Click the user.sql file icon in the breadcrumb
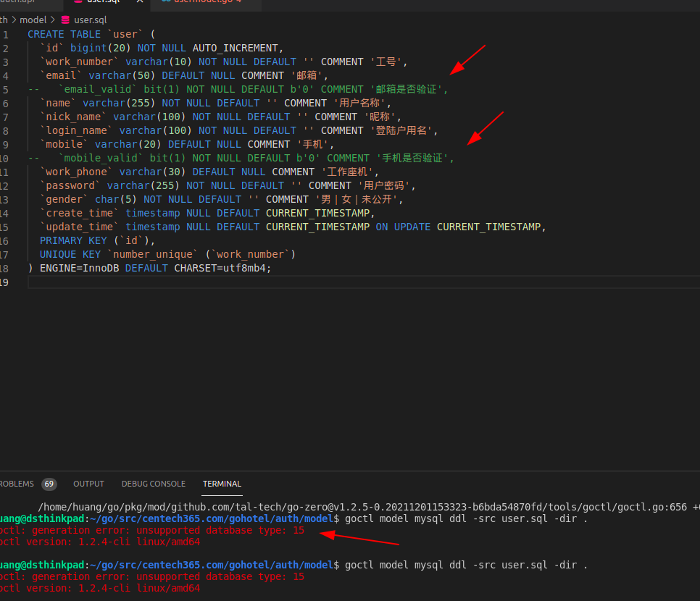The width and height of the screenshot is (700, 601). tap(65, 20)
